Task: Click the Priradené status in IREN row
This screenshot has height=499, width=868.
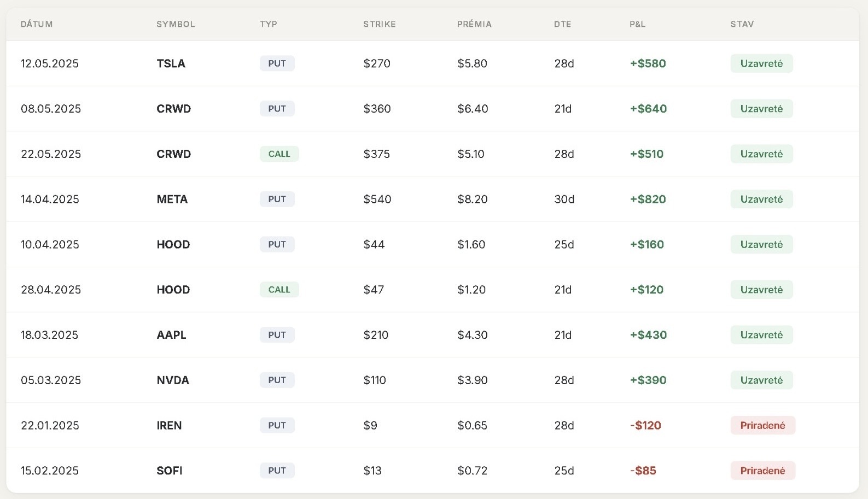Action: point(763,426)
